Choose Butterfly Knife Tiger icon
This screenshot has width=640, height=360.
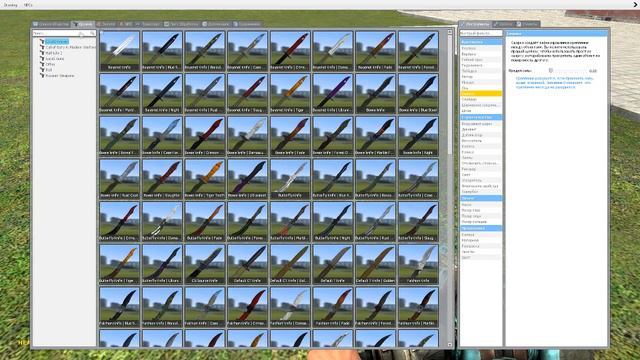click(120, 264)
